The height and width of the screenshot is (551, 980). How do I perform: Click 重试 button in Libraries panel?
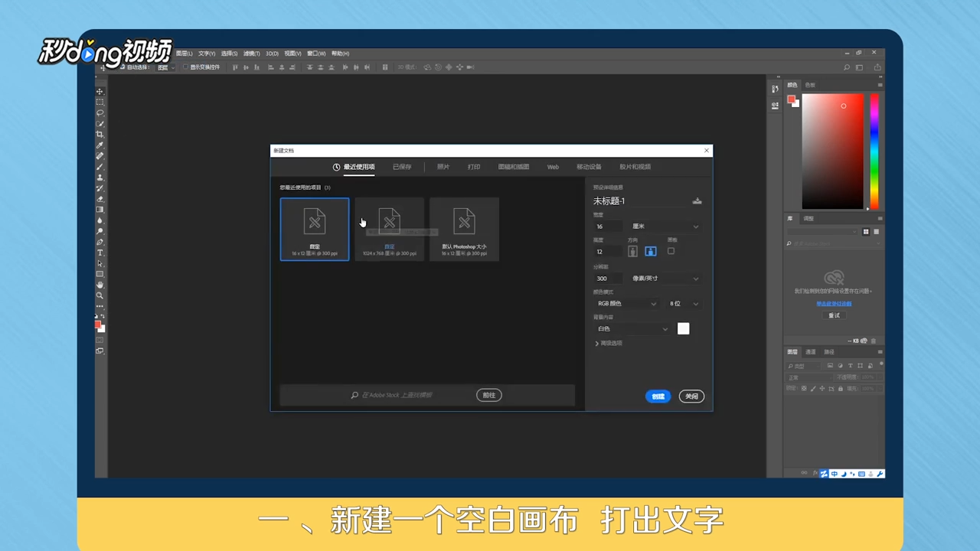tap(834, 315)
